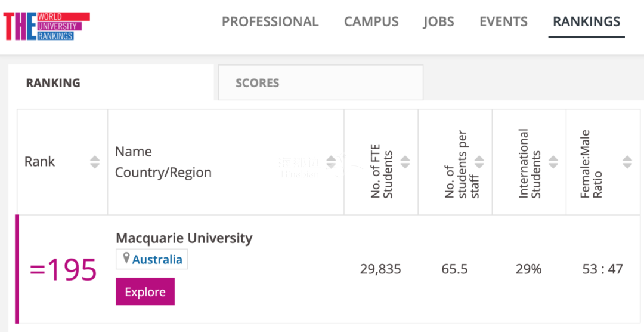
Task: Open the Macquarie University link
Action: 184,238
